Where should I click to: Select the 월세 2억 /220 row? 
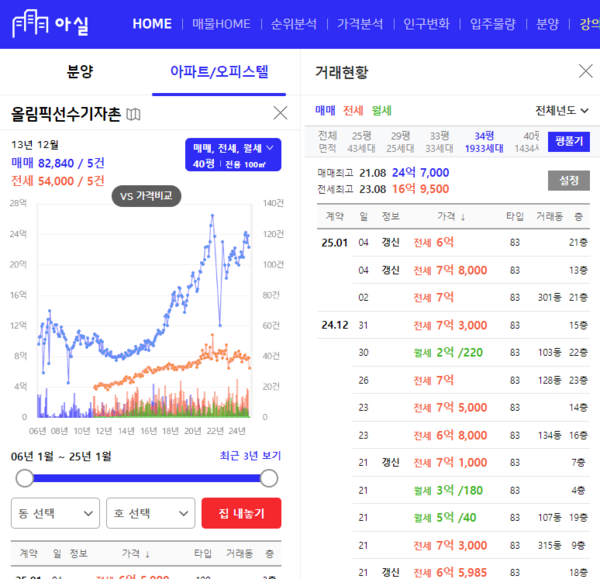click(x=471, y=352)
